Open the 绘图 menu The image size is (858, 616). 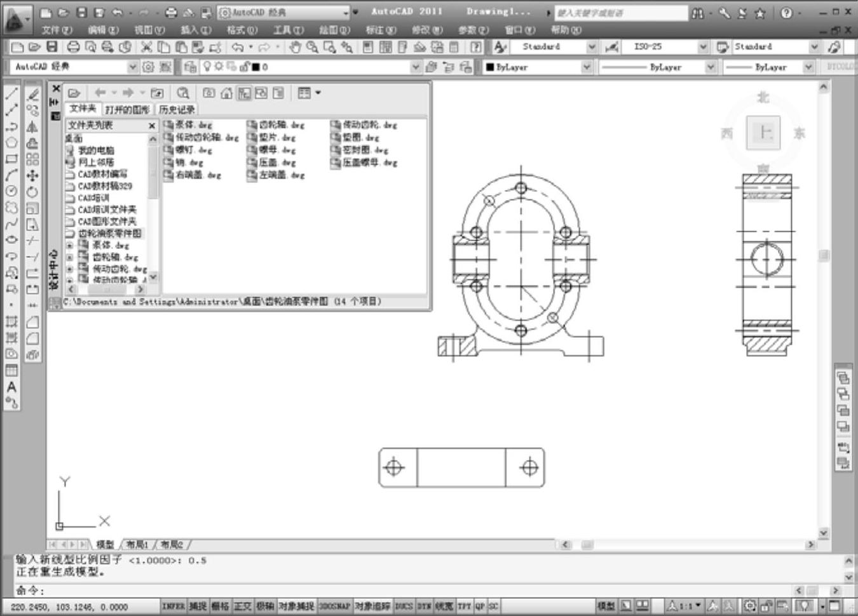click(x=334, y=30)
